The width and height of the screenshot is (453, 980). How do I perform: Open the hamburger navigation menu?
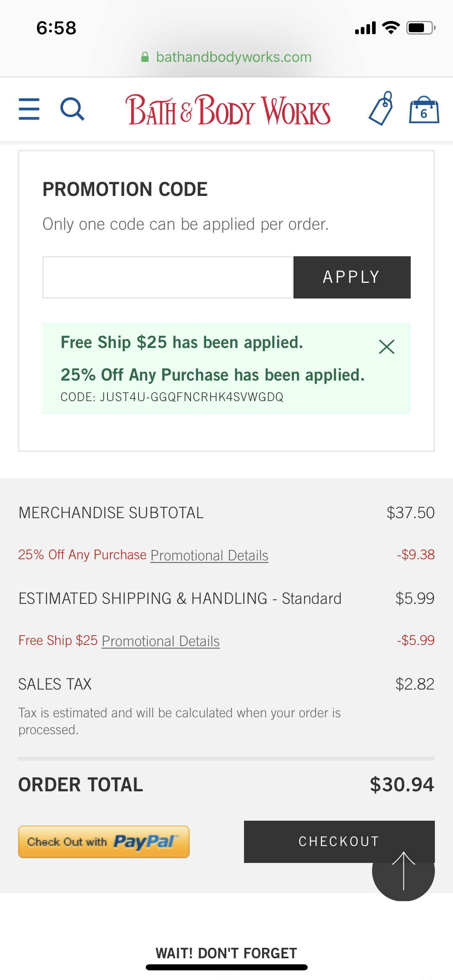(x=29, y=109)
